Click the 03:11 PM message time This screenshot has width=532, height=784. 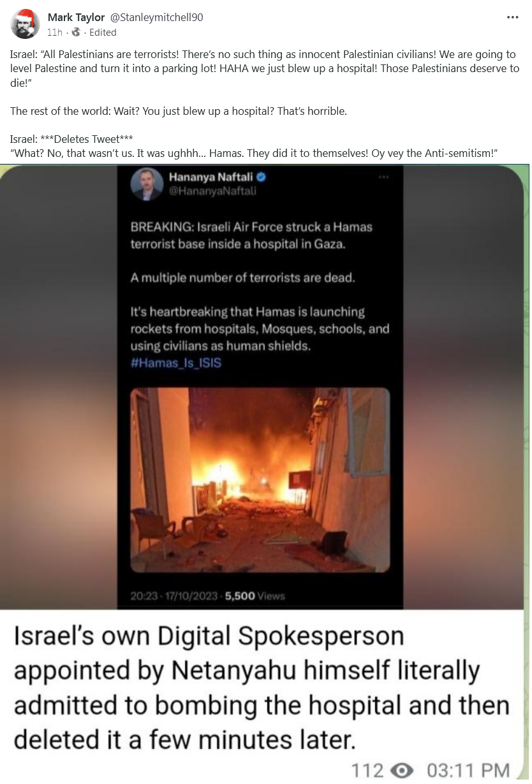468,771
